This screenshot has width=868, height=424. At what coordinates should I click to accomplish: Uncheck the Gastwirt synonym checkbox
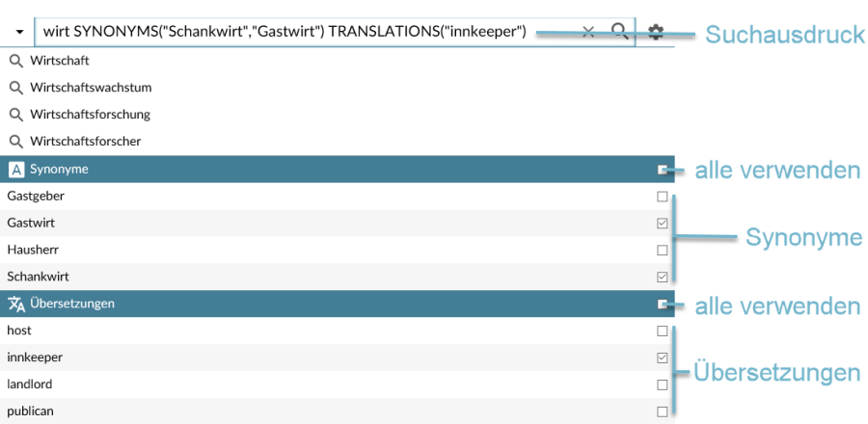[x=662, y=224]
